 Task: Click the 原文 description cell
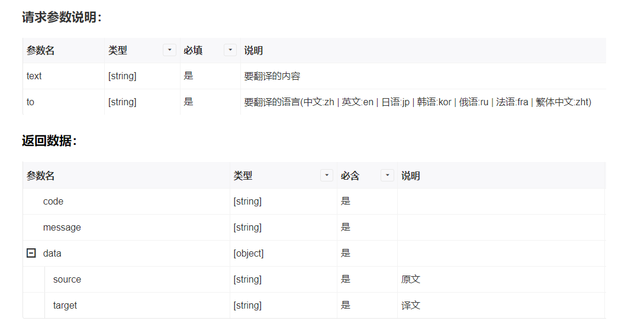coord(411,279)
